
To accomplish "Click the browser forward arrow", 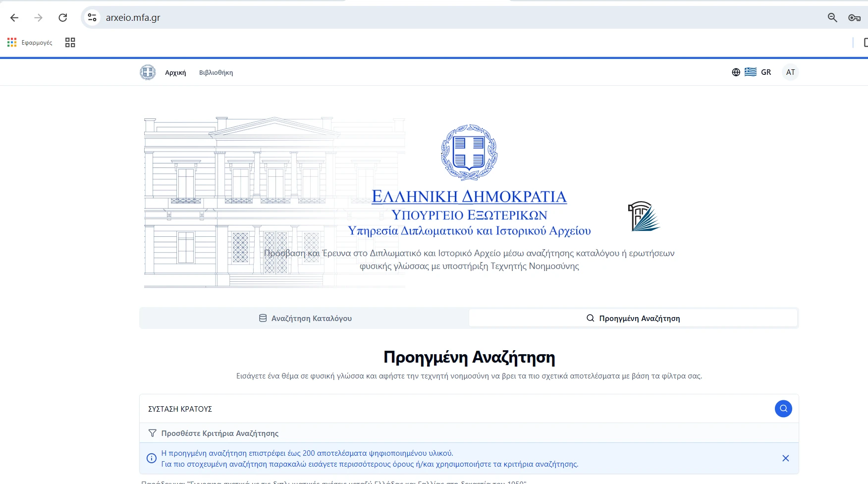I will pos(38,18).
